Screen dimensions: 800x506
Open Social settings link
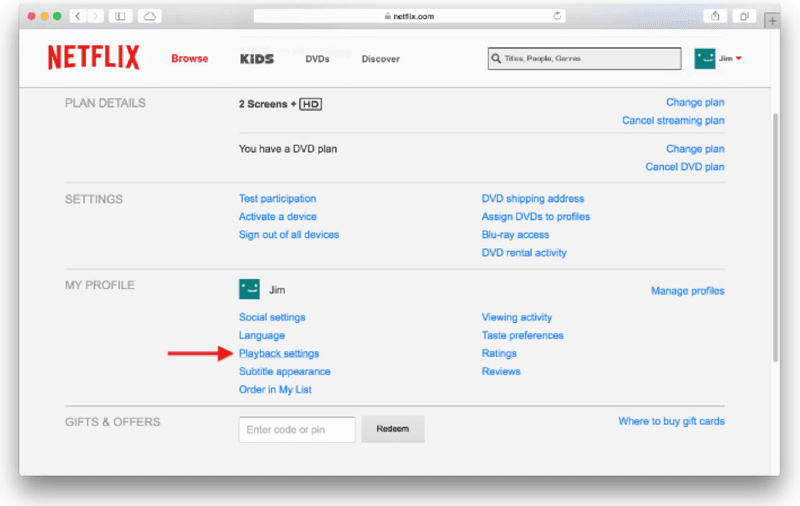[272, 317]
